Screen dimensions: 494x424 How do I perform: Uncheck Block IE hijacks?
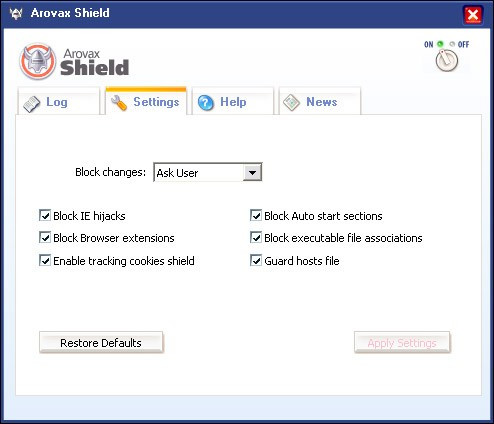45,215
